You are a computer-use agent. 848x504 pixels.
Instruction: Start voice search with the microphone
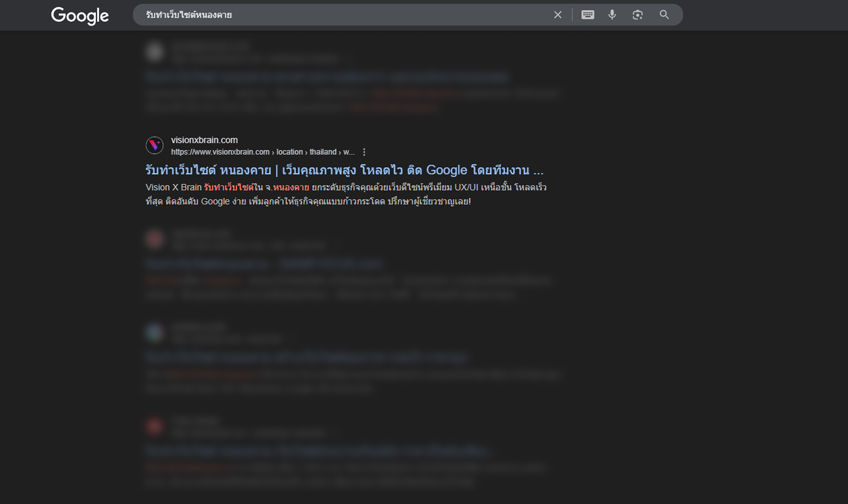612,15
